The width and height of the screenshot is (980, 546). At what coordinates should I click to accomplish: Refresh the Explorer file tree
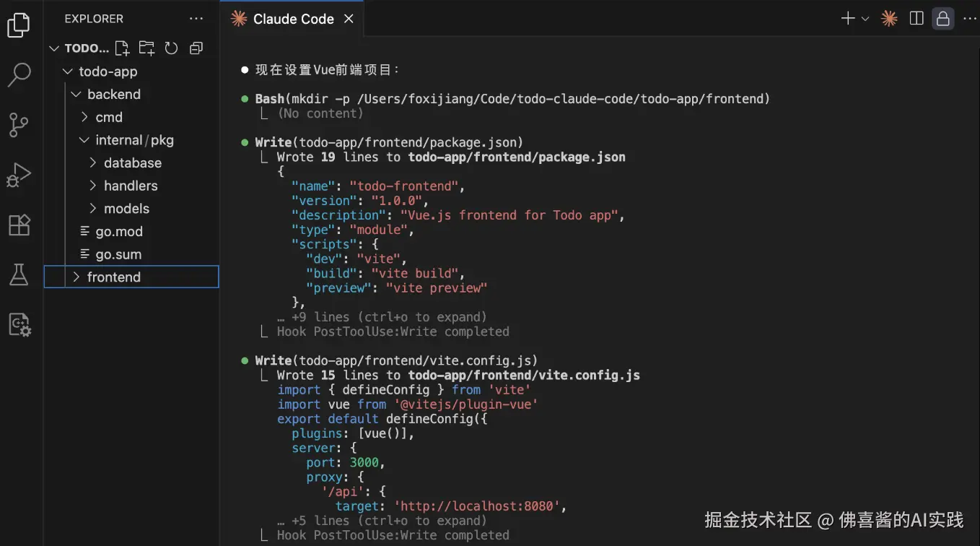point(171,48)
